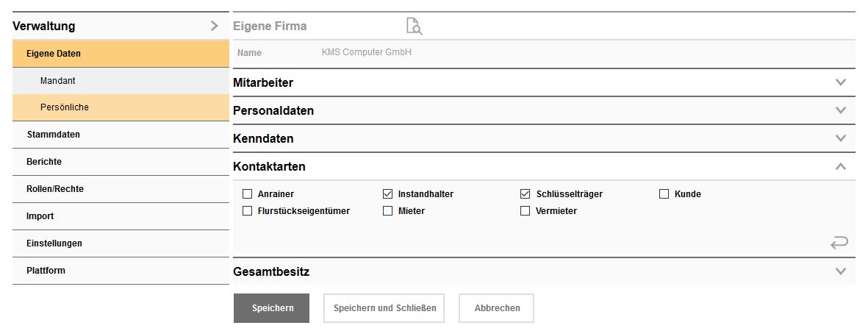Uncheck the Instandhalter checkbox
This screenshot has width=868, height=331.
pyautogui.click(x=388, y=194)
